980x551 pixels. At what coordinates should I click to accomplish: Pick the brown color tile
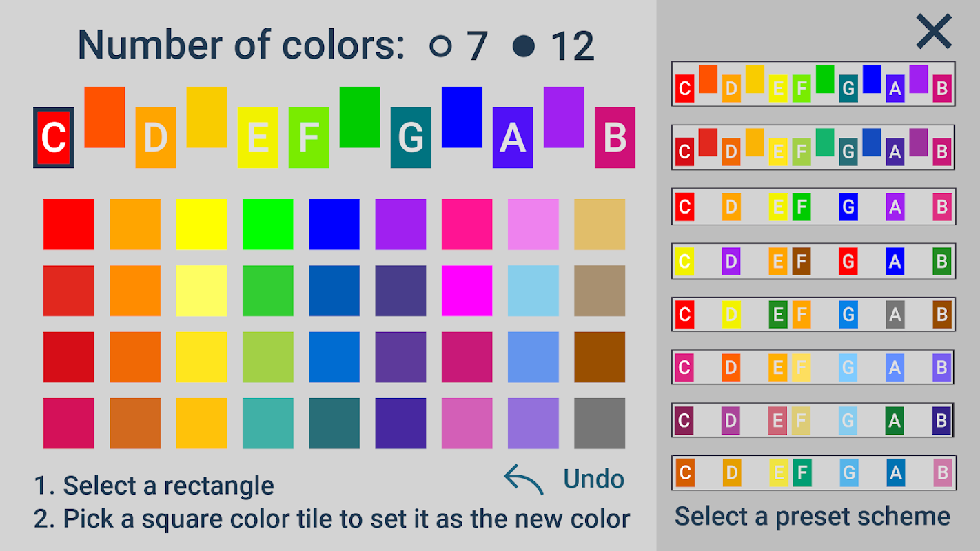(x=600, y=357)
